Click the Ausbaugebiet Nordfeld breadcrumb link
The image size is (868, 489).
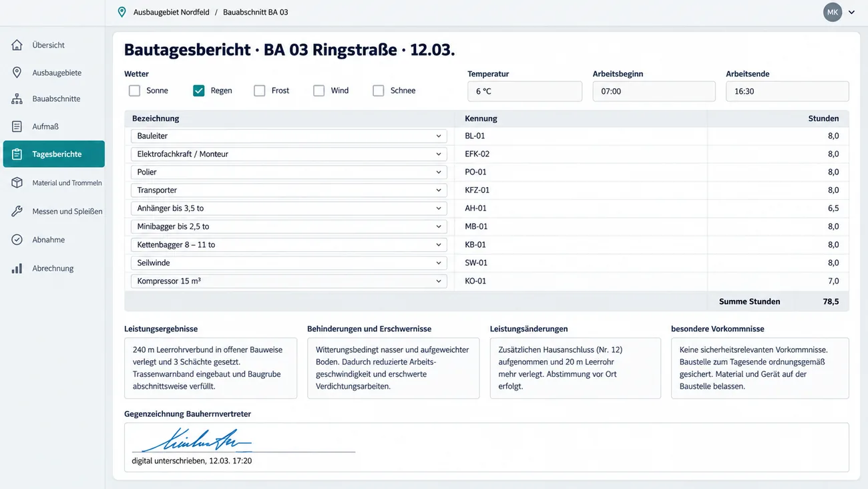point(172,12)
